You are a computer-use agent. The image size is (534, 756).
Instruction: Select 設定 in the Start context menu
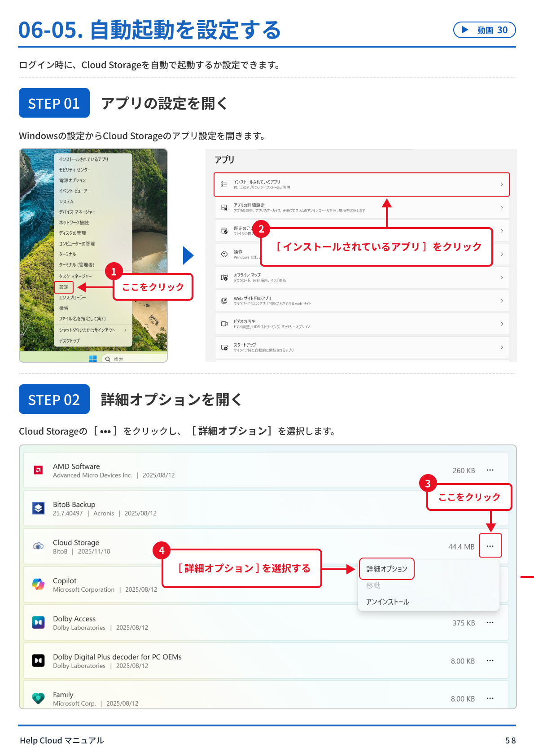(64, 287)
